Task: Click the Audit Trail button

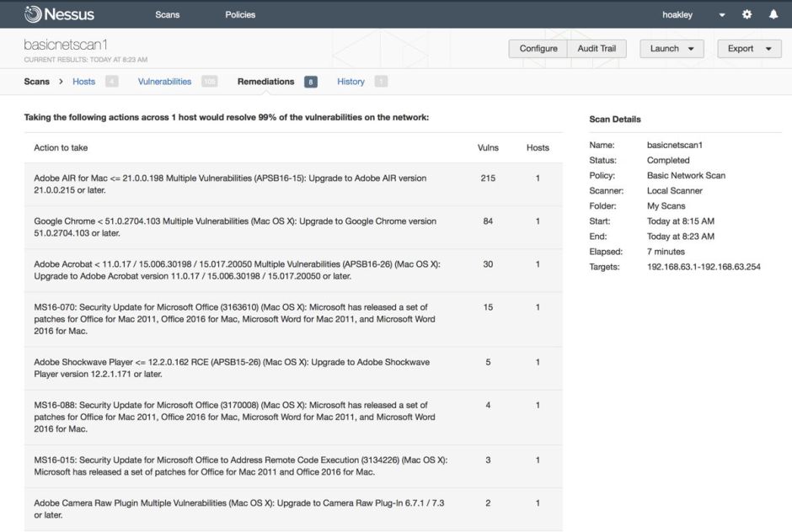Action: point(597,49)
